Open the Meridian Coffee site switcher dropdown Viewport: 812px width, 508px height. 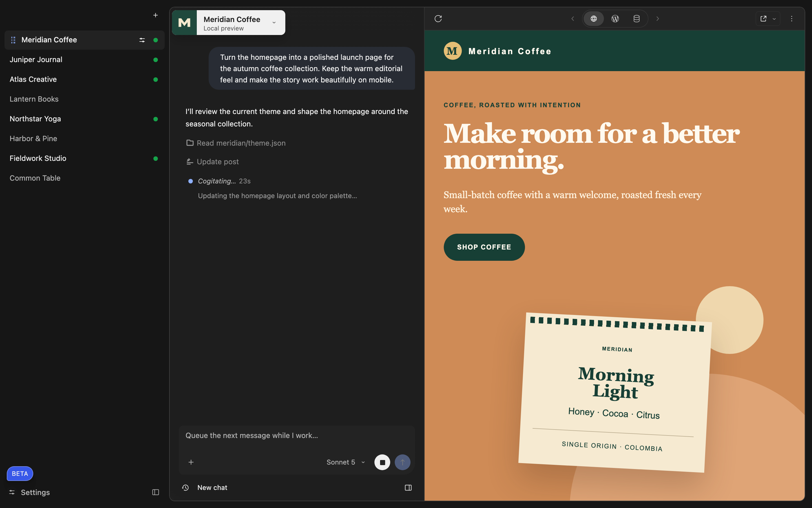tap(274, 23)
